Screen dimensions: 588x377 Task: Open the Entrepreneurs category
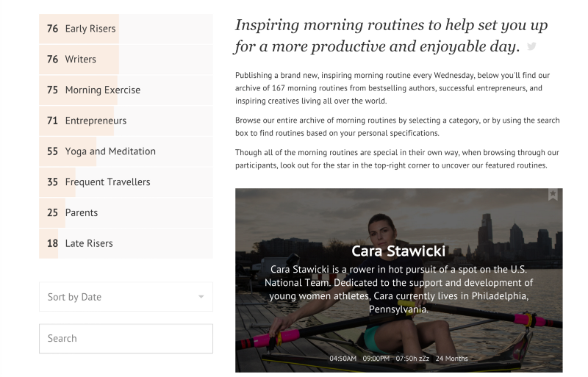pyautogui.click(x=96, y=121)
